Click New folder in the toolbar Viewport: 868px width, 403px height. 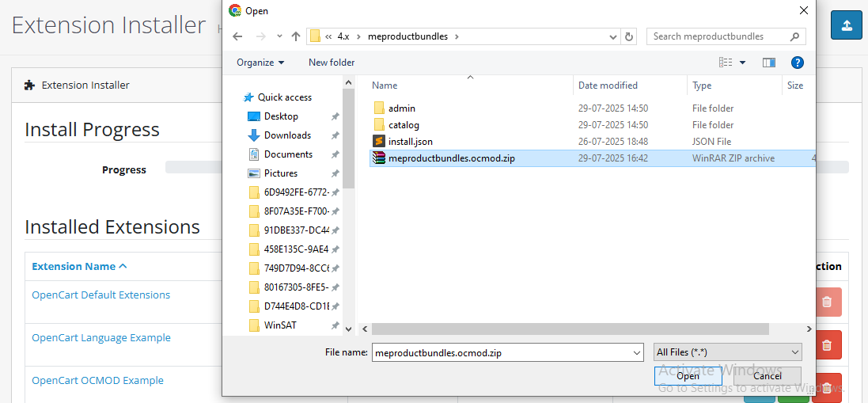coord(332,63)
